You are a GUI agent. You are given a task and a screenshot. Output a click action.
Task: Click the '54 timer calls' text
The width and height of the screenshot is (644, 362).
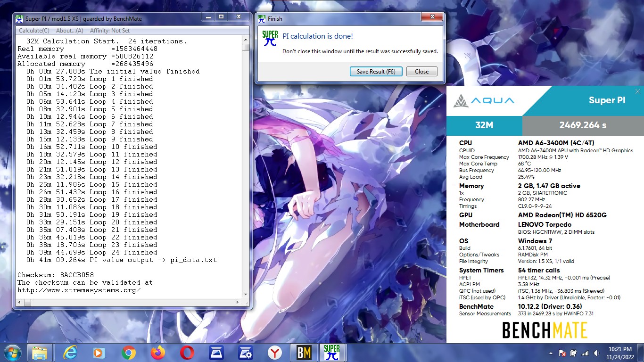click(x=539, y=270)
